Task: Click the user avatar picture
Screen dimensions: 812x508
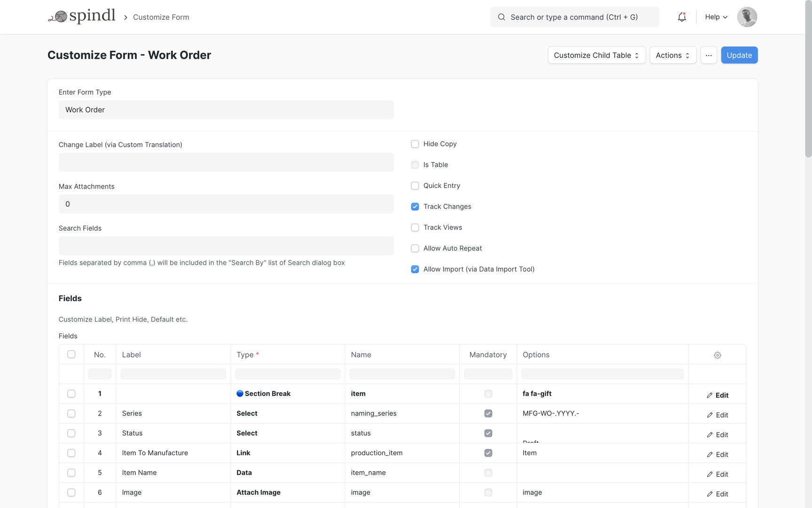Action: [747, 17]
